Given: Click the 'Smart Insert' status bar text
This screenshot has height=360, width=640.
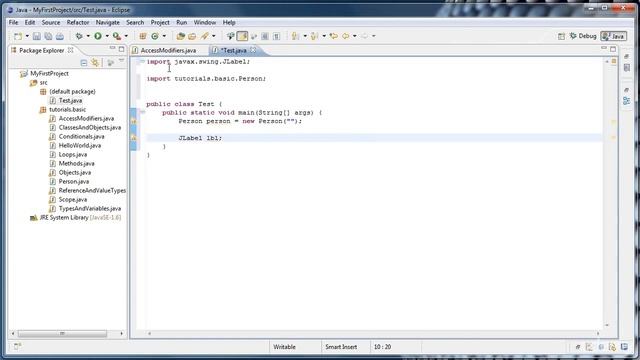Looking at the screenshot, I should coord(341,347).
